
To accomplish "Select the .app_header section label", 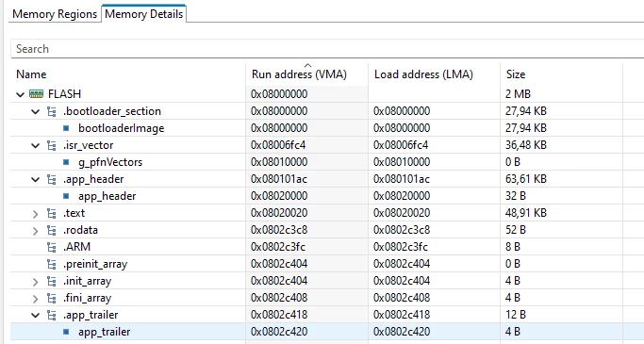I will tap(93, 179).
